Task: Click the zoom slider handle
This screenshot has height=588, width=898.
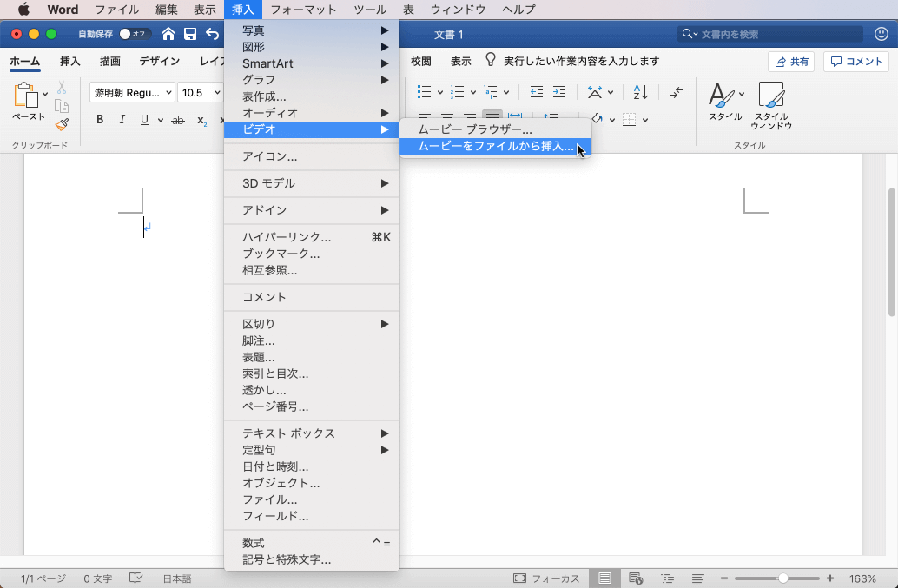Action: (x=782, y=578)
